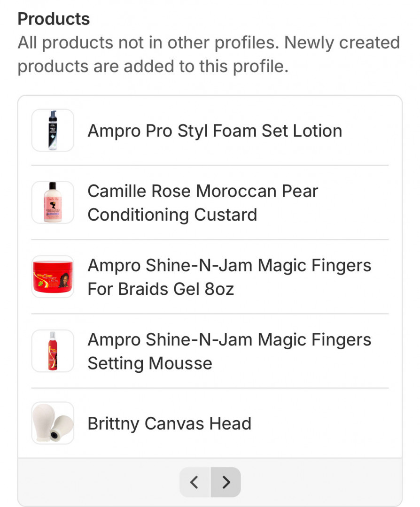Select the 'For Braids Gel 8oz' text line
Viewport: 420px width, 507px height.
(x=161, y=289)
